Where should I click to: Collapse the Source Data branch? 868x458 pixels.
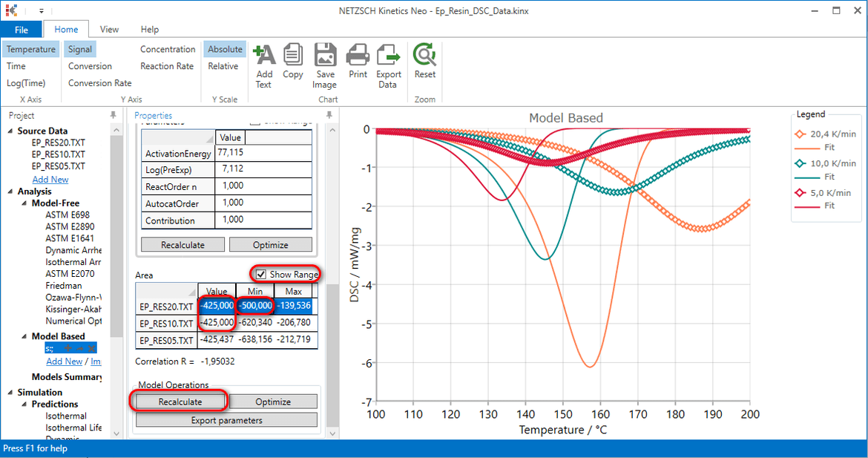pos(10,131)
